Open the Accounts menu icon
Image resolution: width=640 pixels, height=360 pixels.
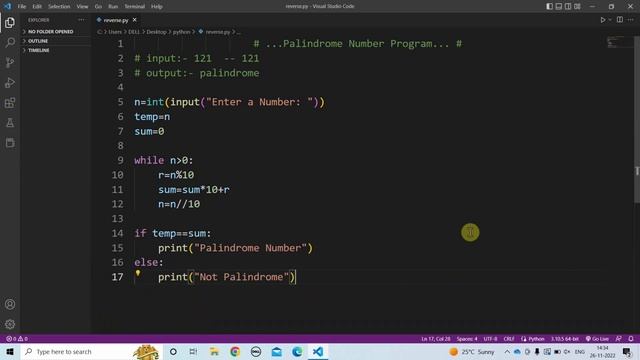click(10, 304)
